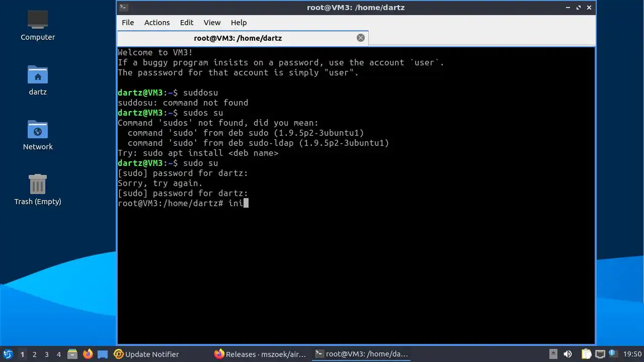Viewport: 644px width, 362px height.
Task: Select the root@VM3: /home/dartz terminal tab
Action: 237,38
